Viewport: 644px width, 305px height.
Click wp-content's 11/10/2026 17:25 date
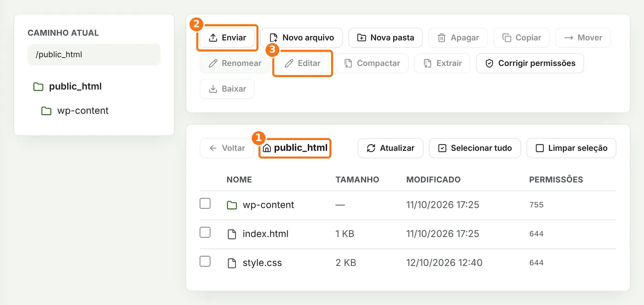443,205
